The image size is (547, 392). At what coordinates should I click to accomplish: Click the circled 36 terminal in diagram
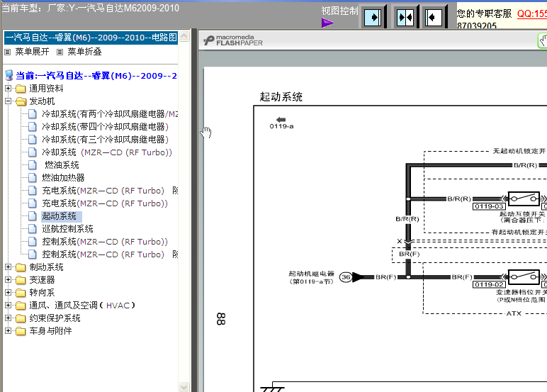coord(346,277)
